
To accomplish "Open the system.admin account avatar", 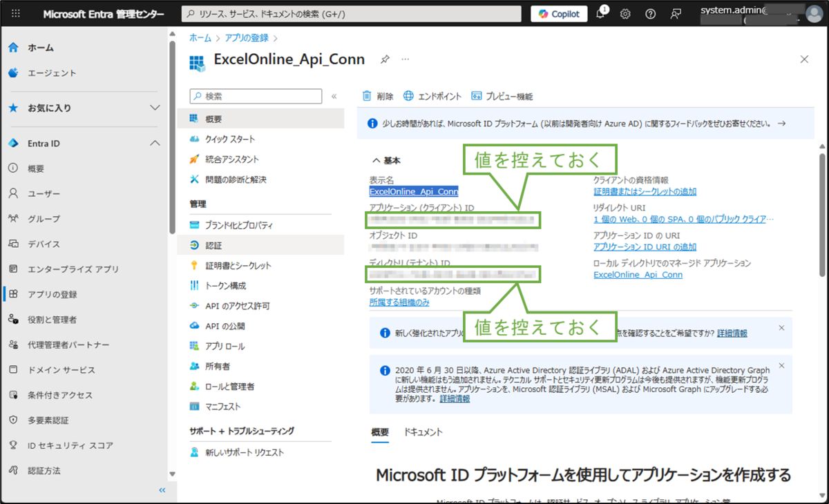I will 814,14.
